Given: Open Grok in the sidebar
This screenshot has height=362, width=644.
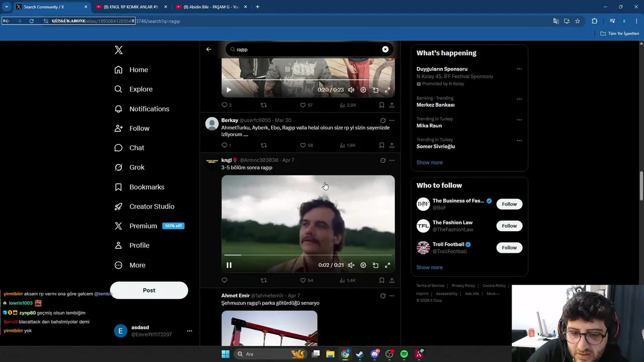Looking at the screenshot, I should pos(129,167).
